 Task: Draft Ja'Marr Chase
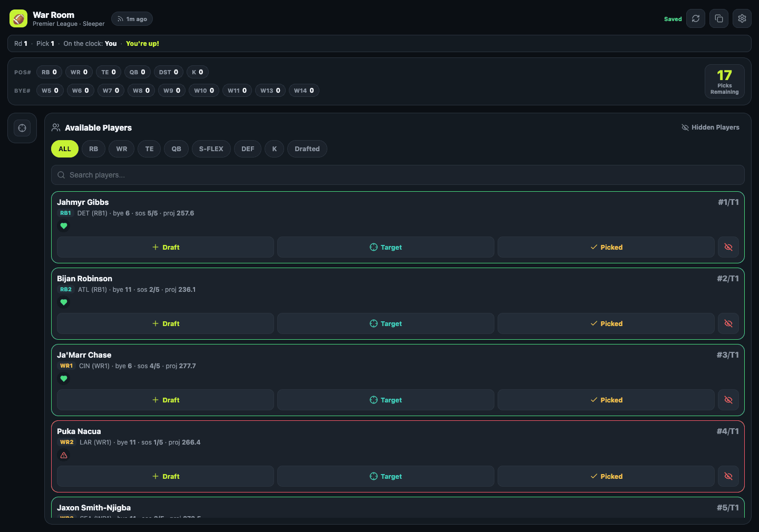tap(166, 400)
